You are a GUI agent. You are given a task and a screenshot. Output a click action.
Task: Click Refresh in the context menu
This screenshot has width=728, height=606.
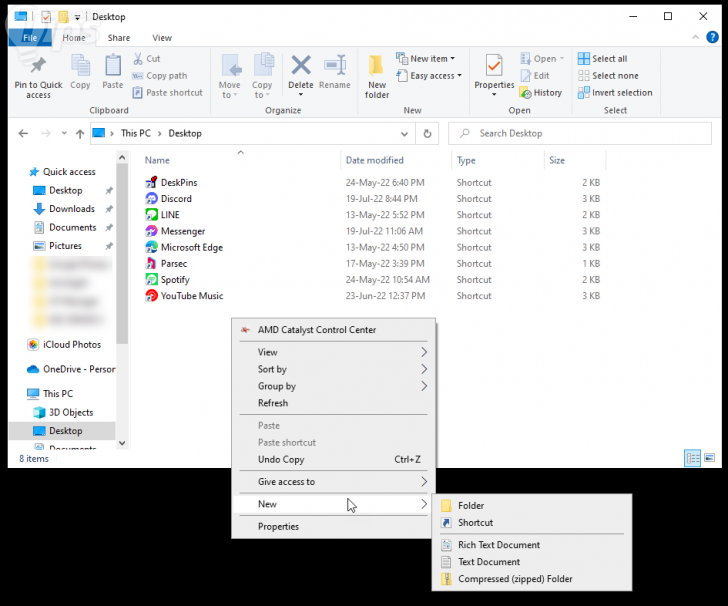(x=333, y=403)
